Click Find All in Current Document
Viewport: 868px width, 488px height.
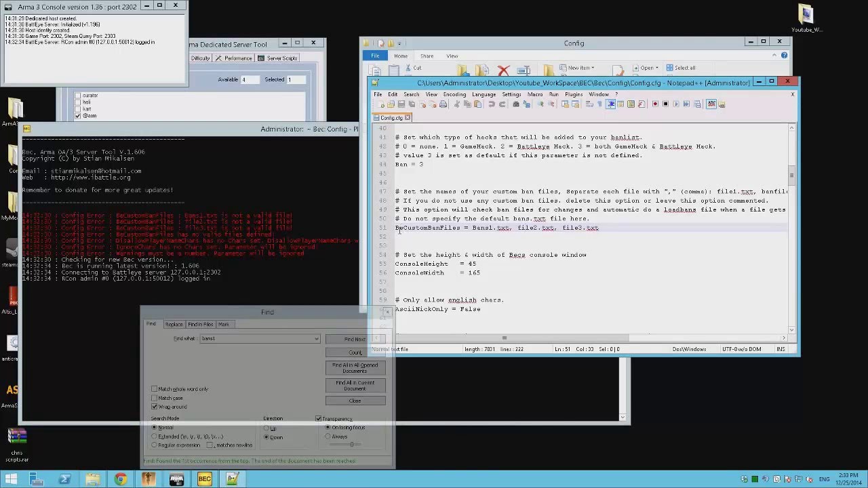coord(355,385)
